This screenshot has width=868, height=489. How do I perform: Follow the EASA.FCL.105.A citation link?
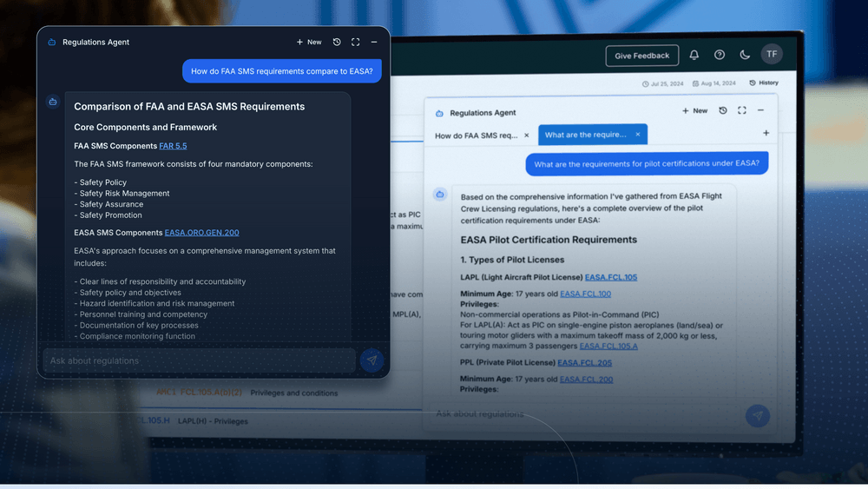tap(608, 346)
